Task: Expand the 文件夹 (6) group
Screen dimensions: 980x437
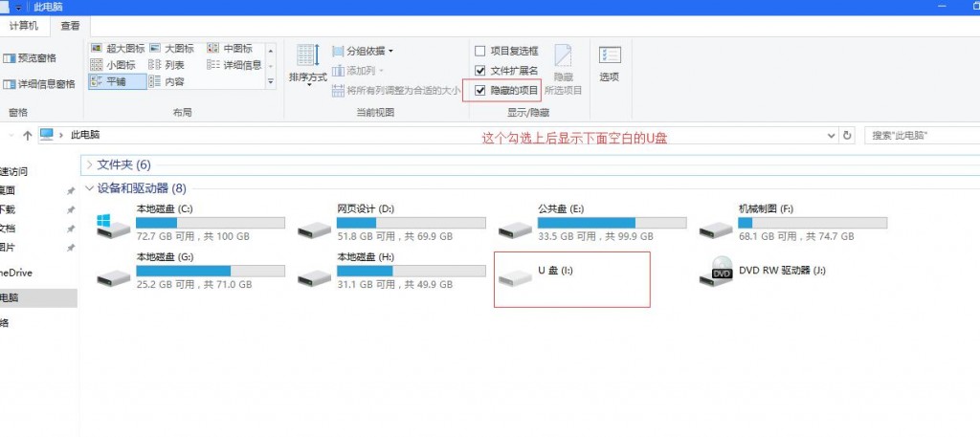Action: click(89, 164)
